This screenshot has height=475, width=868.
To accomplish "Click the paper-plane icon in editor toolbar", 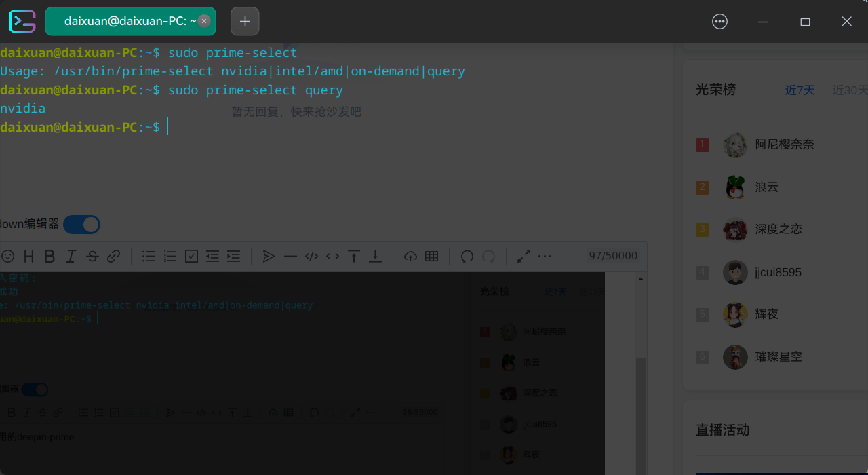I will tap(269, 256).
